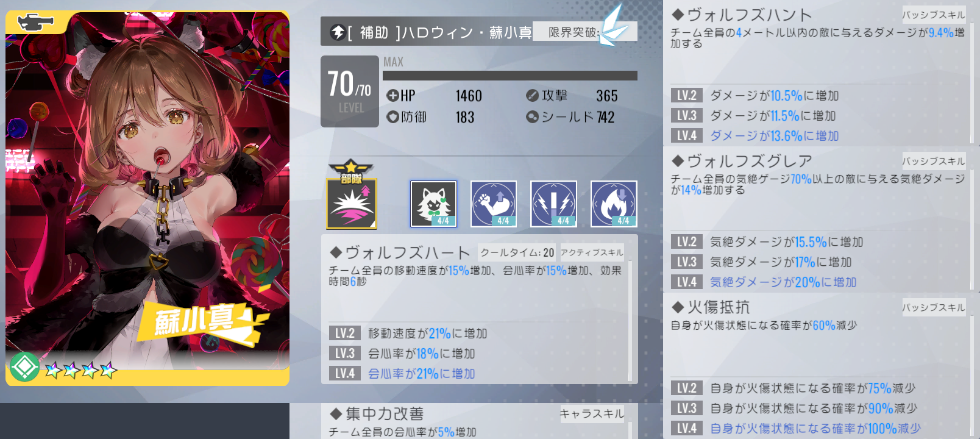
Task: Click the ヴォルフズハート skill panel scrollbar
Action: tap(630, 321)
